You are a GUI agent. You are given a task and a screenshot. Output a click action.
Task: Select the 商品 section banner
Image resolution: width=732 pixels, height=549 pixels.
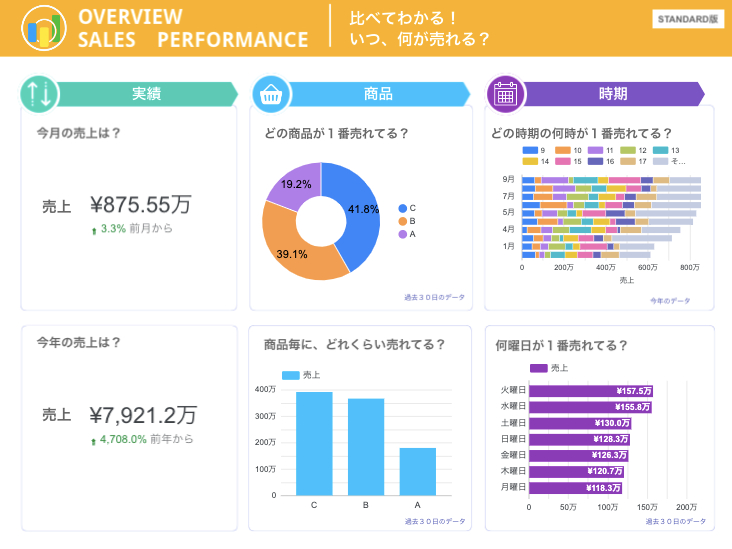click(378, 94)
